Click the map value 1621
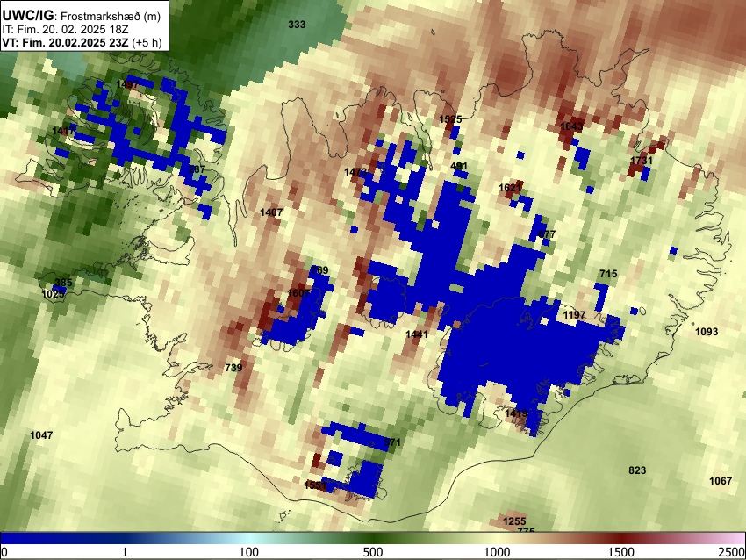The image size is (746, 560). click(510, 188)
